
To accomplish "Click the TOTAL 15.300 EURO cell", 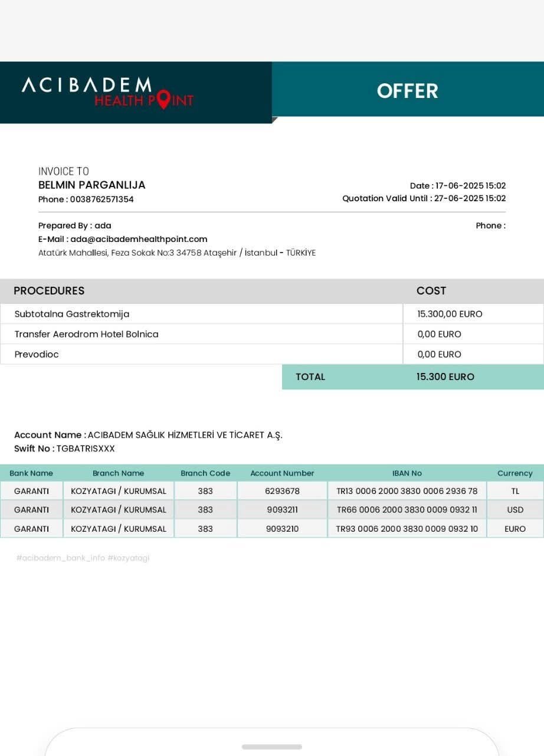I will tap(445, 377).
